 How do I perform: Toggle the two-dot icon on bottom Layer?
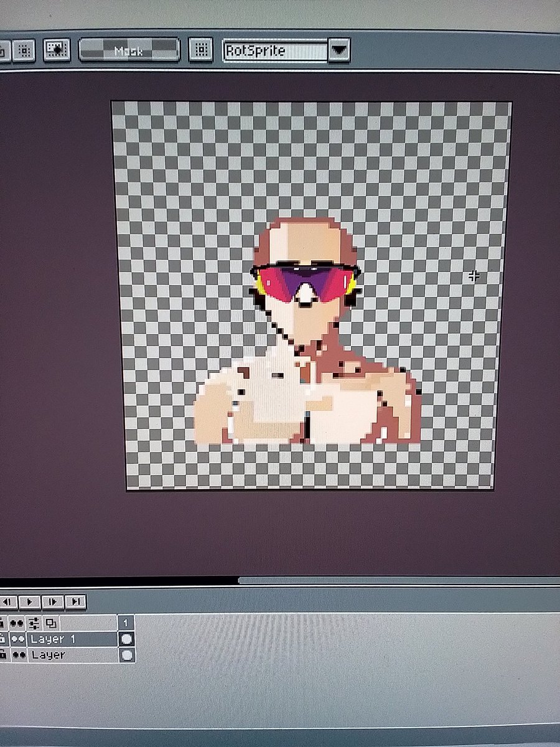[x=19, y=655]
